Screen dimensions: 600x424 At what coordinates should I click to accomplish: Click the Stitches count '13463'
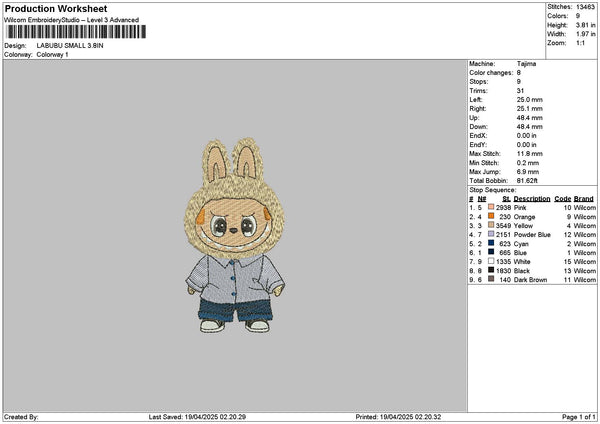pos(585,7)
